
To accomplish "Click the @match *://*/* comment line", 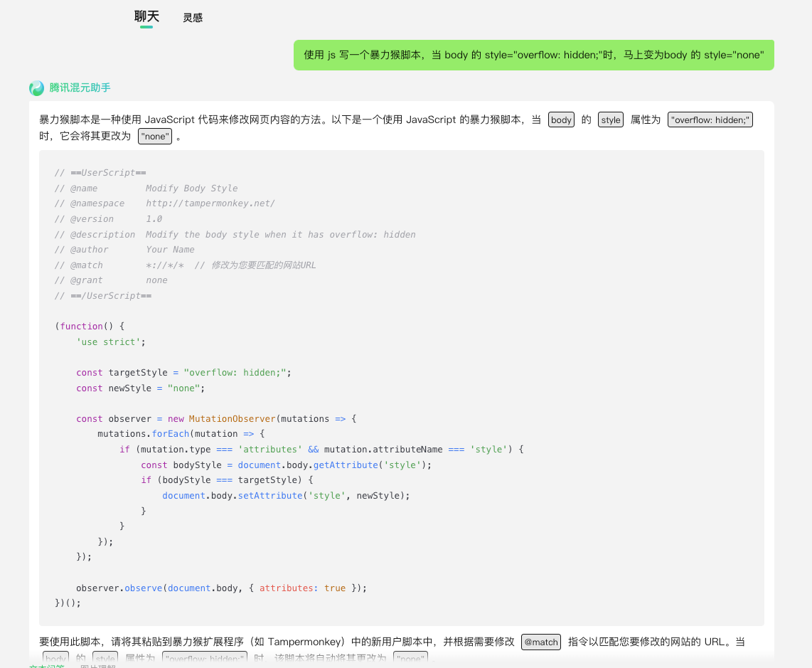I will click(185, 265).
